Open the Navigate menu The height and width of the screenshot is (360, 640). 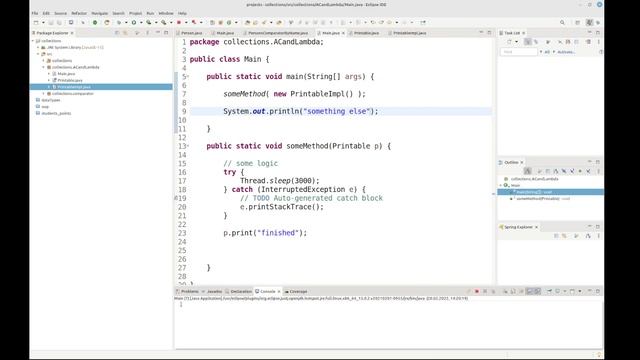pyautogui.click(x=100, y=13)
